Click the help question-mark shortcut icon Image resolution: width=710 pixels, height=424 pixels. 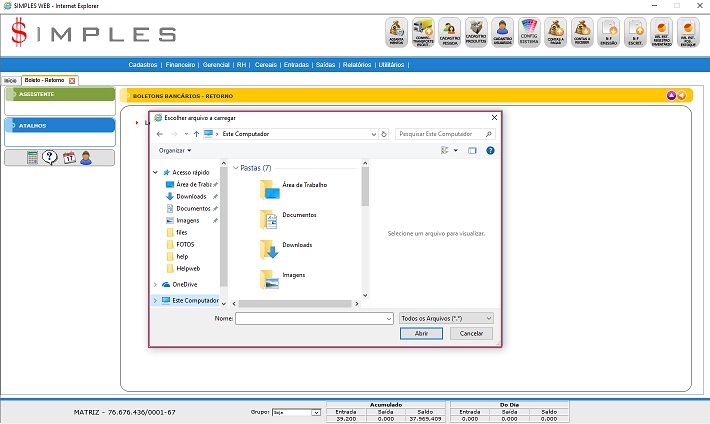50,157
